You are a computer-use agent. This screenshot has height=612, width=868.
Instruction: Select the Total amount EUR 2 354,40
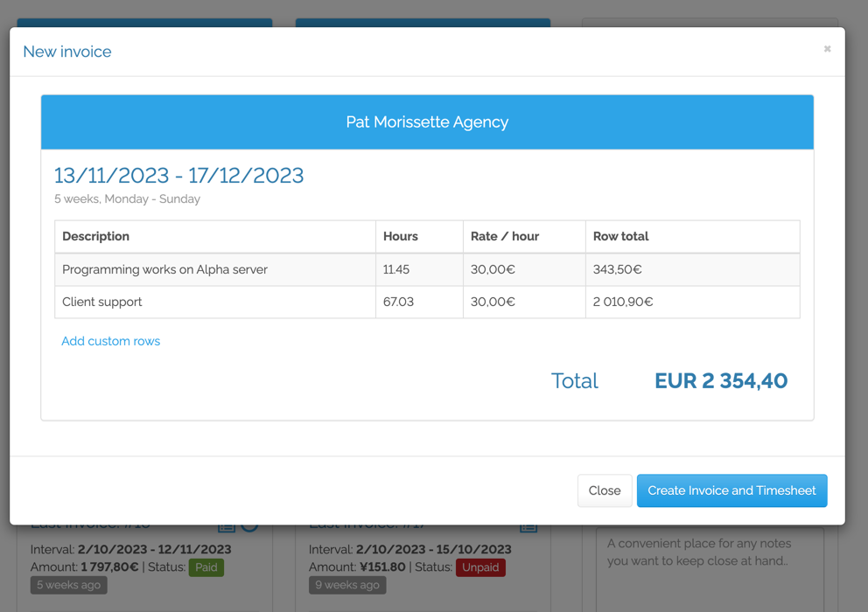click(721, 381)
